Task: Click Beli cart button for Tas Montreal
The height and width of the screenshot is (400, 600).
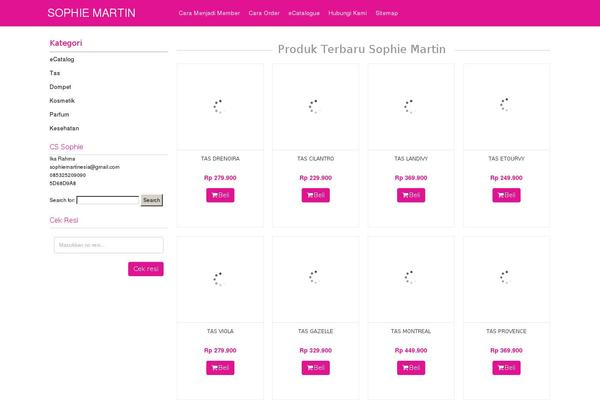Action: (411, 368)
